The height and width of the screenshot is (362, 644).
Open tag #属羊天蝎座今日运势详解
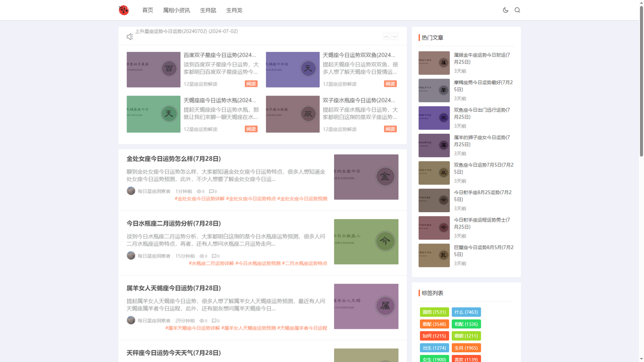(x=193, y=328)
